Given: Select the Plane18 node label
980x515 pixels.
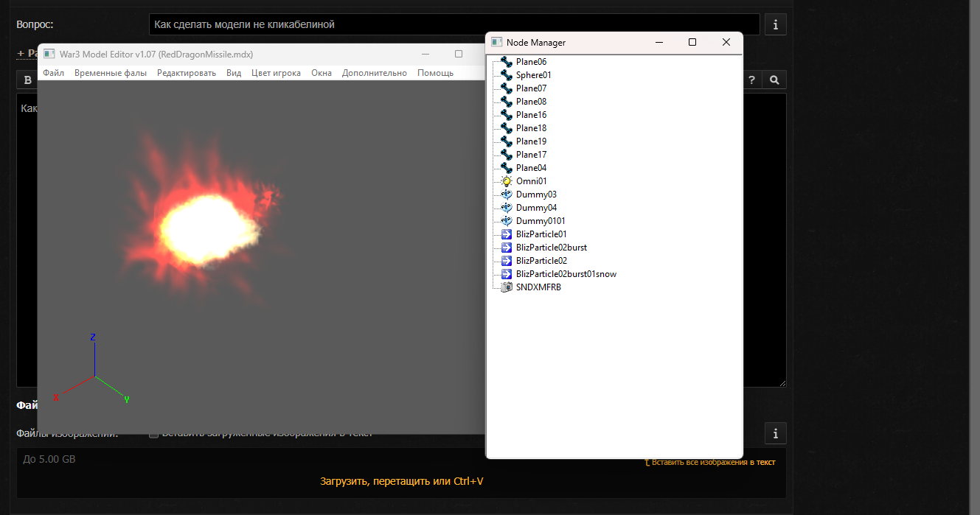Looking at the screenshot, I should pyautogui.click(x=531, y=128).
